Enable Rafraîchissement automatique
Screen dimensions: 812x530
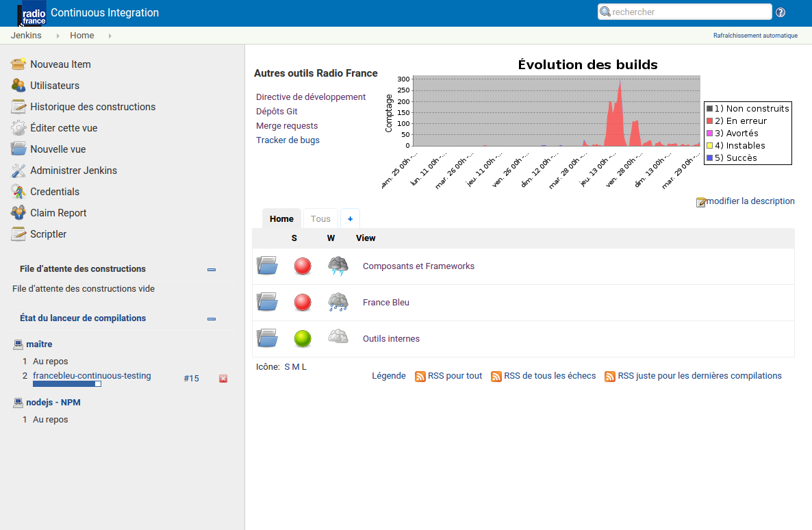[755, 36]
